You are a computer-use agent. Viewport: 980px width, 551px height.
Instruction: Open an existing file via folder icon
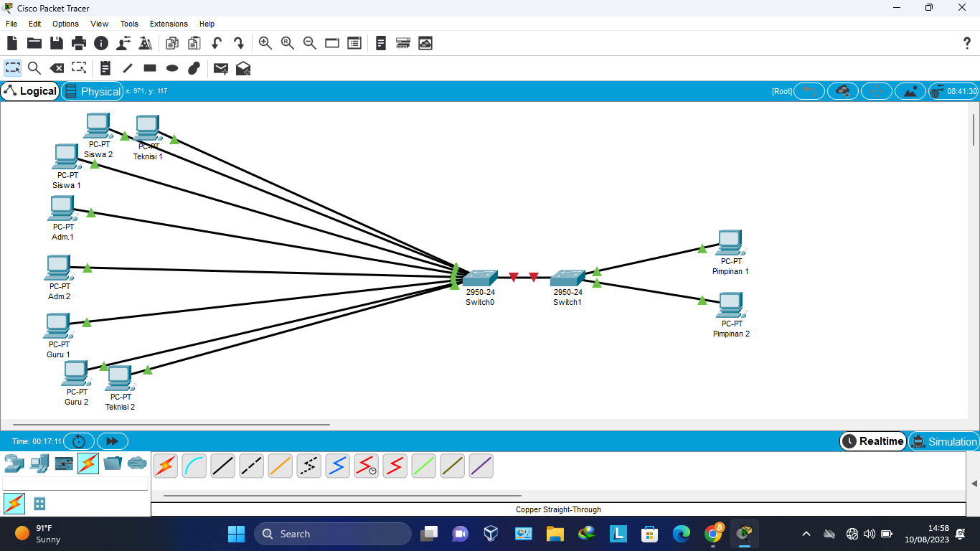point(34,43)
